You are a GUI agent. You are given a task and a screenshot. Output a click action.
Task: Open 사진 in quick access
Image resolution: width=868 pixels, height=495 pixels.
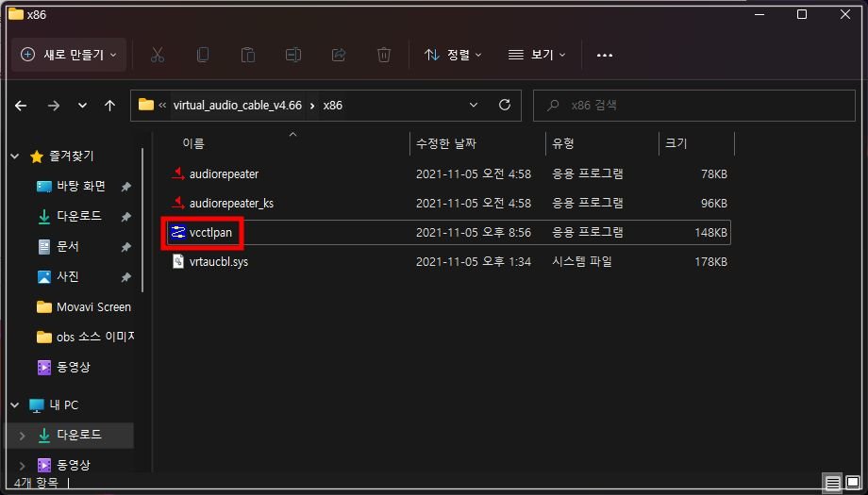tap(68, 276)
